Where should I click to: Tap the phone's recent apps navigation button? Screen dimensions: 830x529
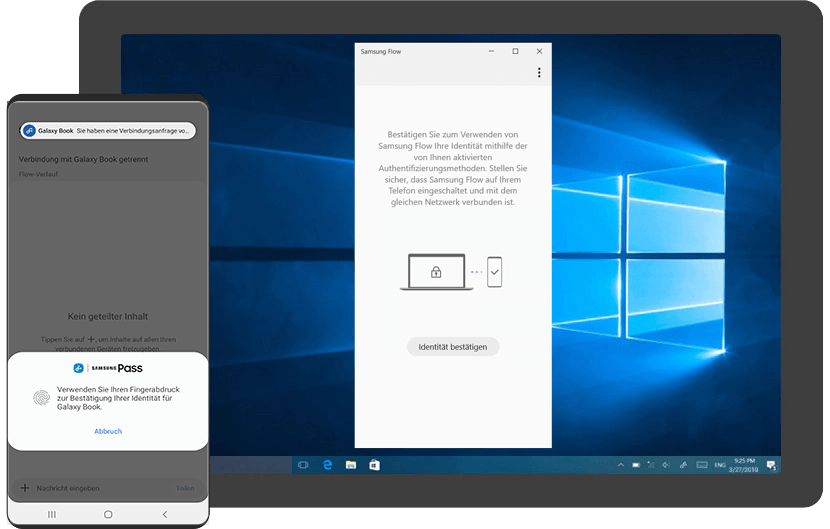pyautogui.click(x=51, y=514)
